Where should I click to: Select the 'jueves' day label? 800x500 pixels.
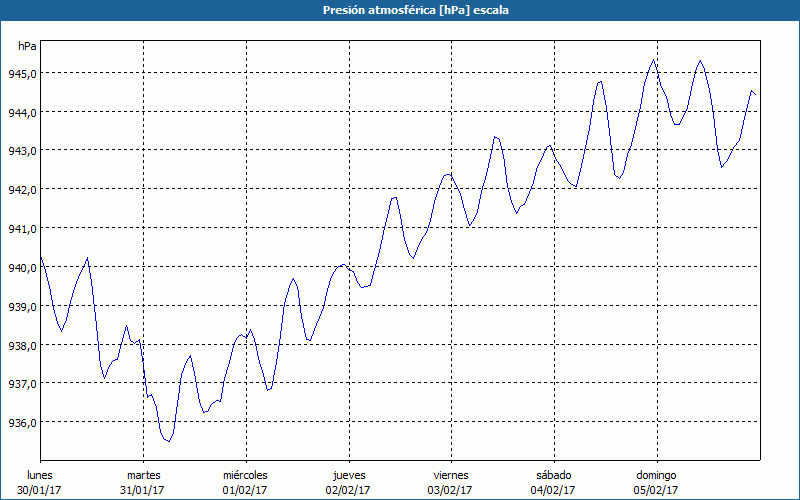pyautogui.click(x=348, y=475)
